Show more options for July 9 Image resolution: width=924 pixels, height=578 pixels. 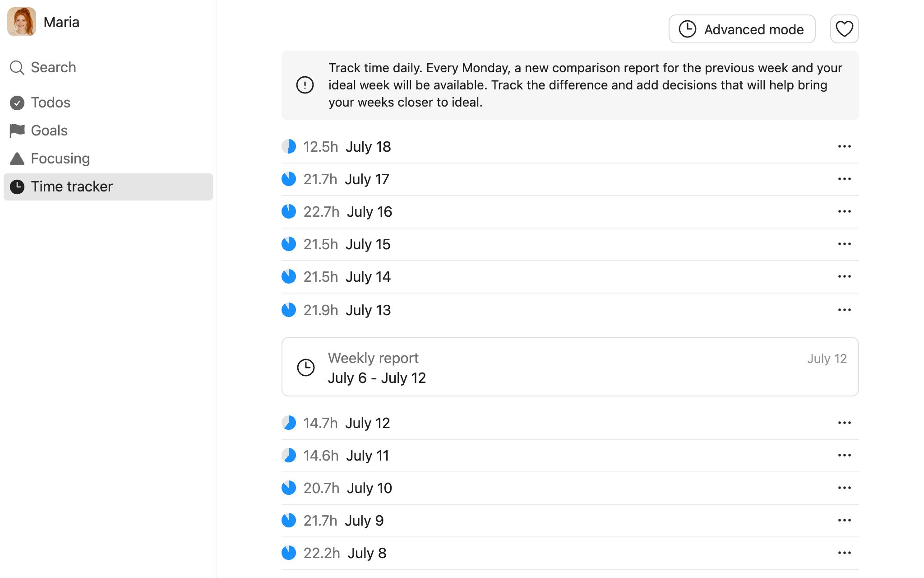[x=844, y=520]
